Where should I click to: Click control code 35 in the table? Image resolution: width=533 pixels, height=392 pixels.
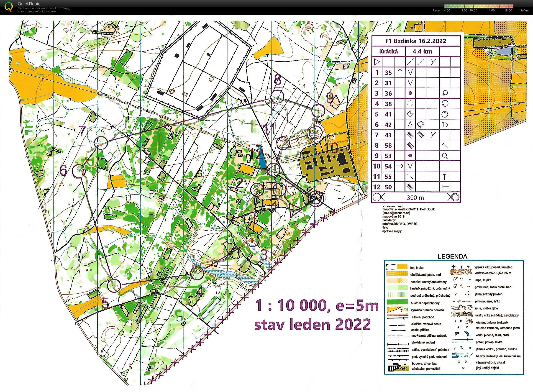388,73
